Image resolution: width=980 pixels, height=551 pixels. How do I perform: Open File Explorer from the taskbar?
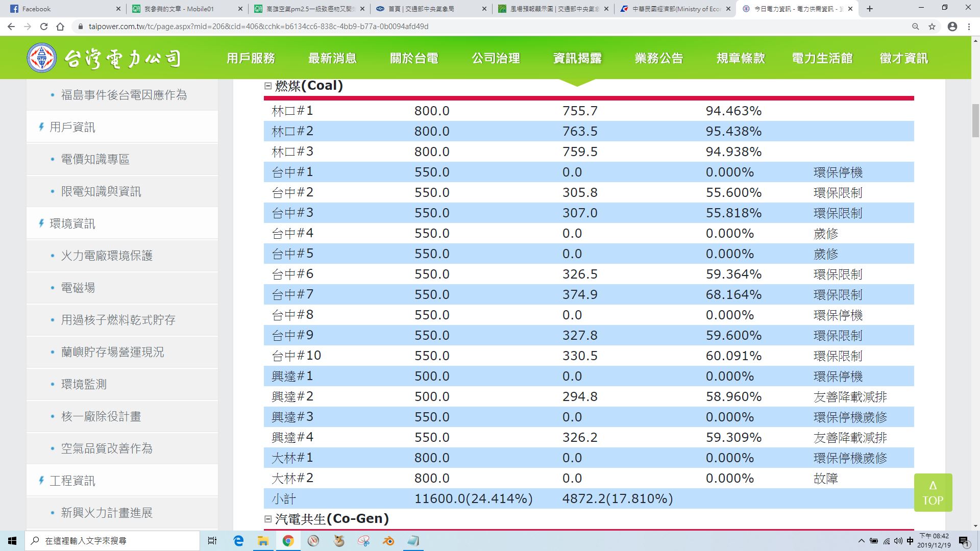coord(263,541)
